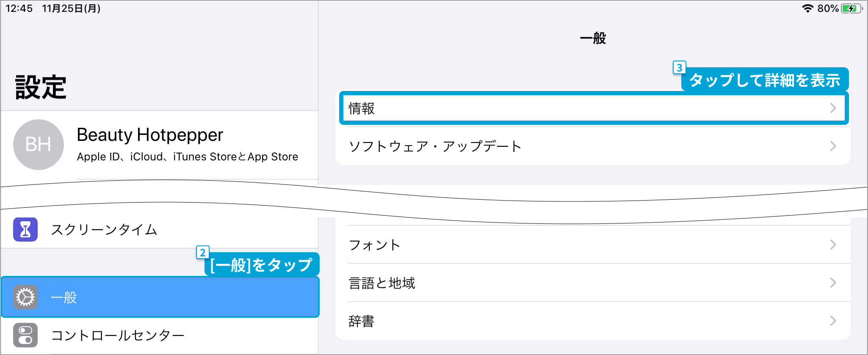Image resolution: width=868 pixels, height=355 pixels.
Task: Expand the 情報 row chevron
Action: [x=833, y=108]
